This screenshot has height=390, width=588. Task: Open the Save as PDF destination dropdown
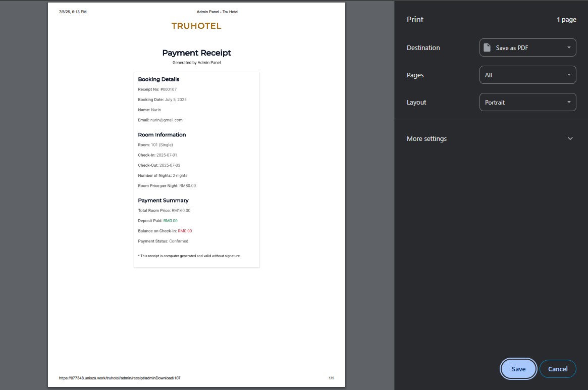[527, 47]
